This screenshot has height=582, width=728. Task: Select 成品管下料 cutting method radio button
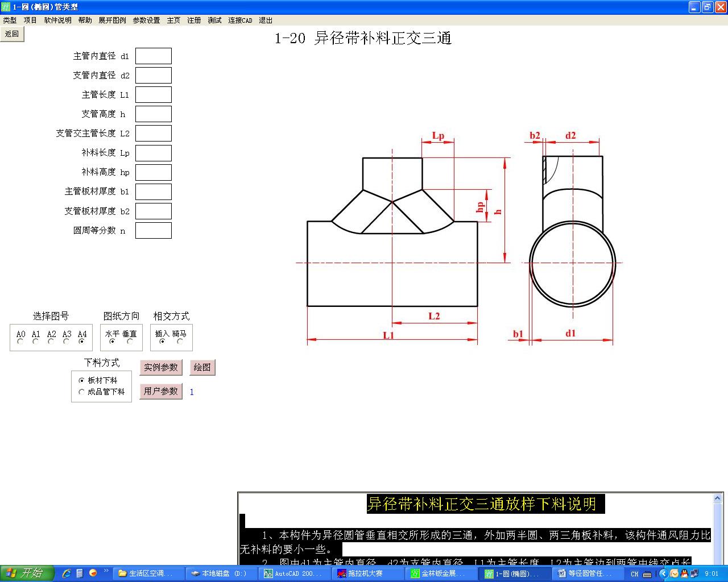[81, 392]
